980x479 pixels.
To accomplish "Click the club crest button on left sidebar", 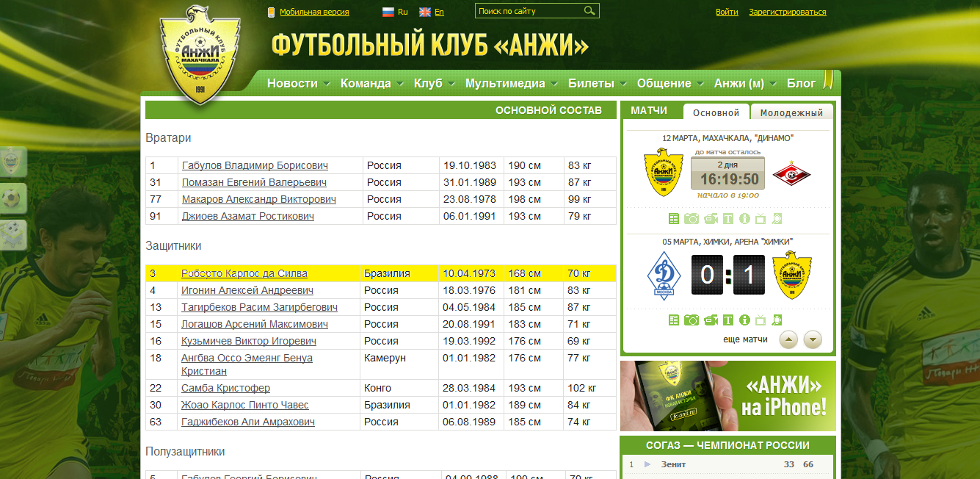I will (x=12, y=162).
